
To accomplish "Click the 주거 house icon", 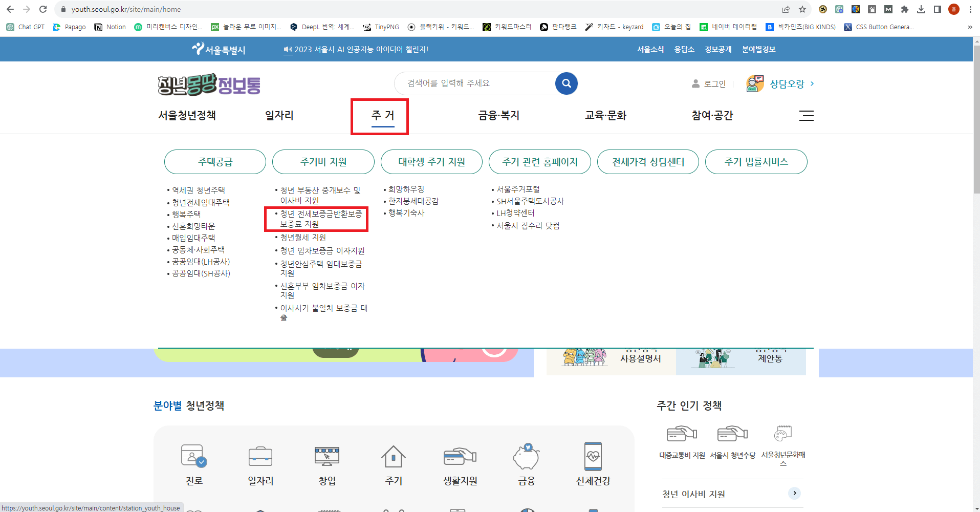I will click(x=393, y=456).
